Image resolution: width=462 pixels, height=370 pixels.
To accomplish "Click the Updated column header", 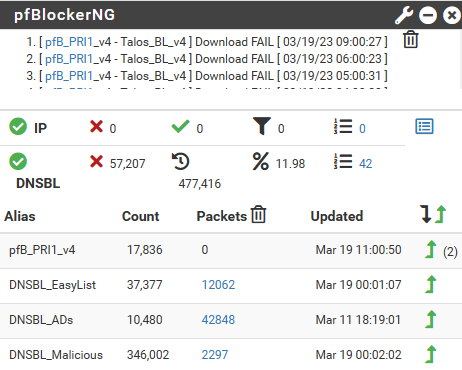I will (337, 216).
